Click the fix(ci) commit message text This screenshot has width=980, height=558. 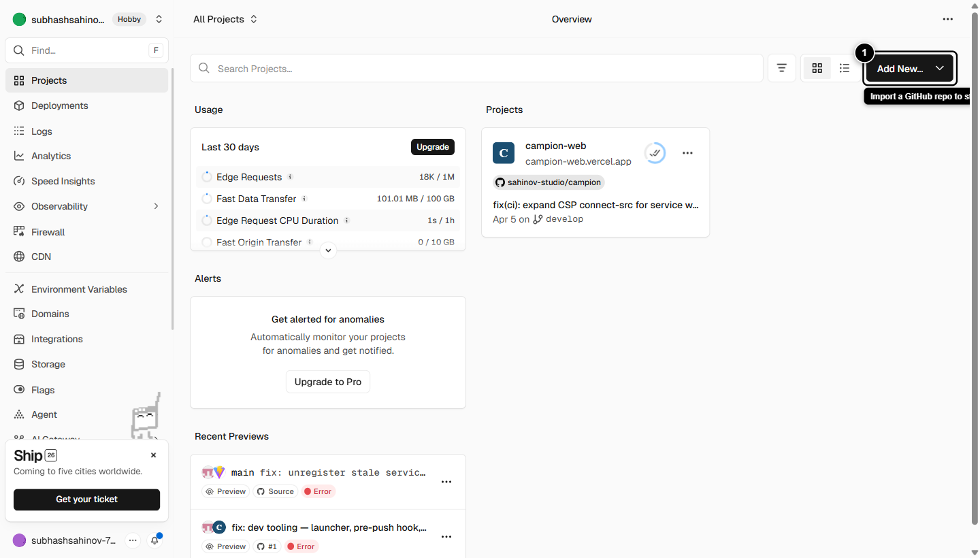coord(595,205)
